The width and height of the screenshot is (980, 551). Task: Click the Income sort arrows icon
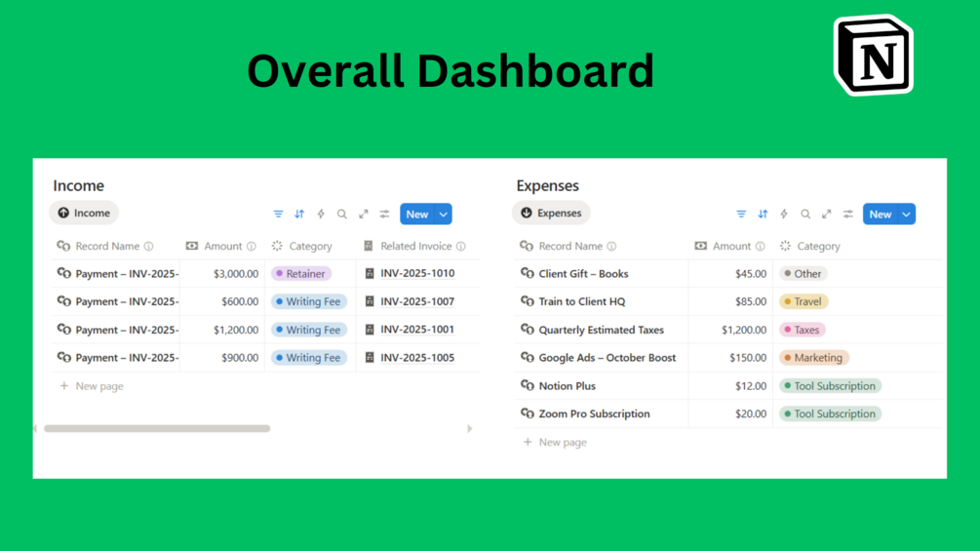[x=299, y=215]
